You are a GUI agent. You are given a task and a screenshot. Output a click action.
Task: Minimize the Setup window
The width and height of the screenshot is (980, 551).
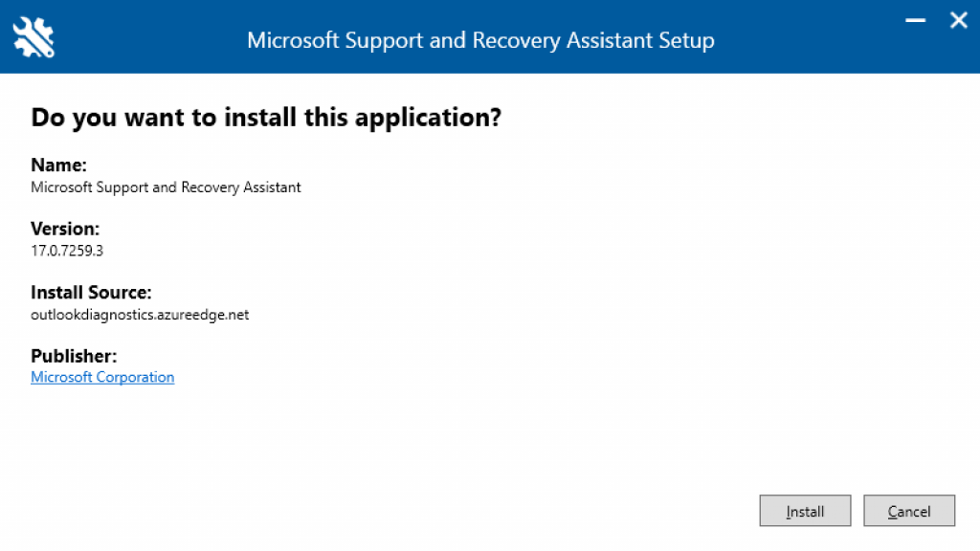(x=916, y=21)
